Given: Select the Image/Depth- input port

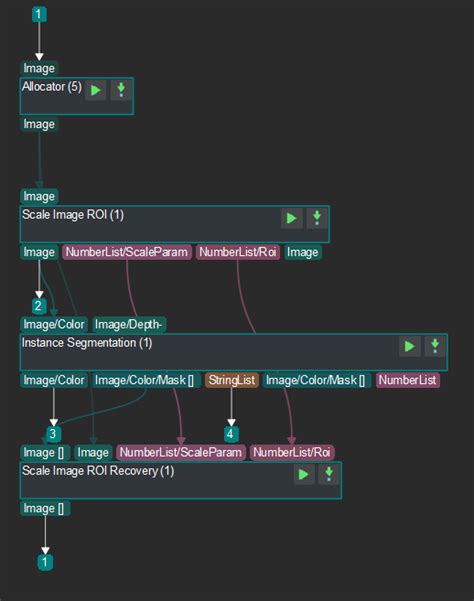Looking at the screenshot, I should pyautogui.click(x=129, y=325).
